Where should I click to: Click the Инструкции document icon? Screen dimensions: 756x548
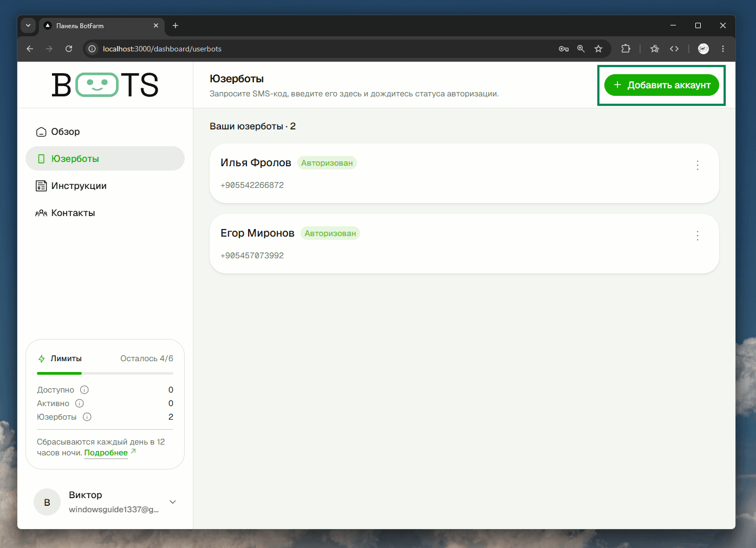click(41, 186)
